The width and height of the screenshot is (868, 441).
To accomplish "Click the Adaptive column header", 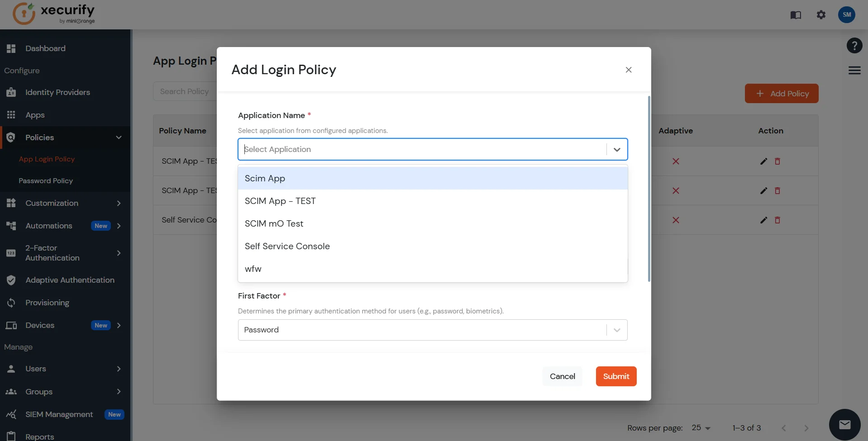I will coord(676,131).
